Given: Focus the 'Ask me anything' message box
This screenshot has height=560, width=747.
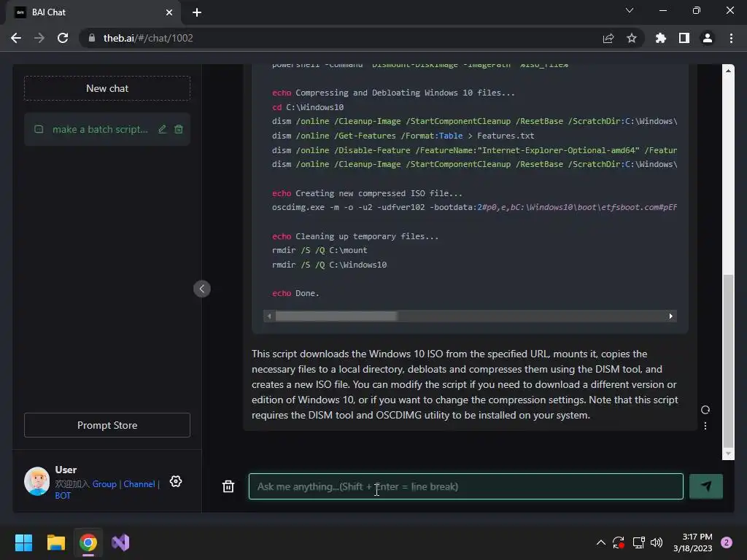Looking at the screenshot, I should click(466, 486).
